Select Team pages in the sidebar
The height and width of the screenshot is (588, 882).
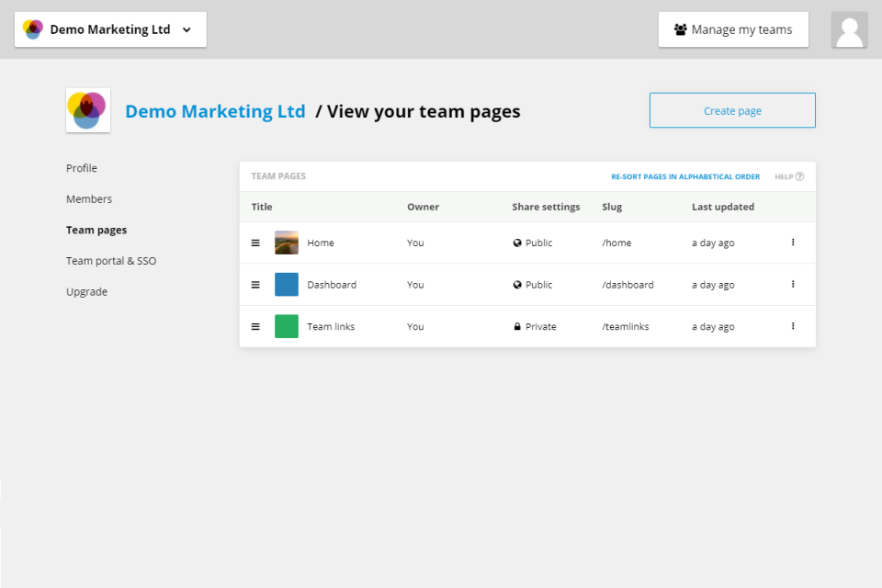coord(96,230)
